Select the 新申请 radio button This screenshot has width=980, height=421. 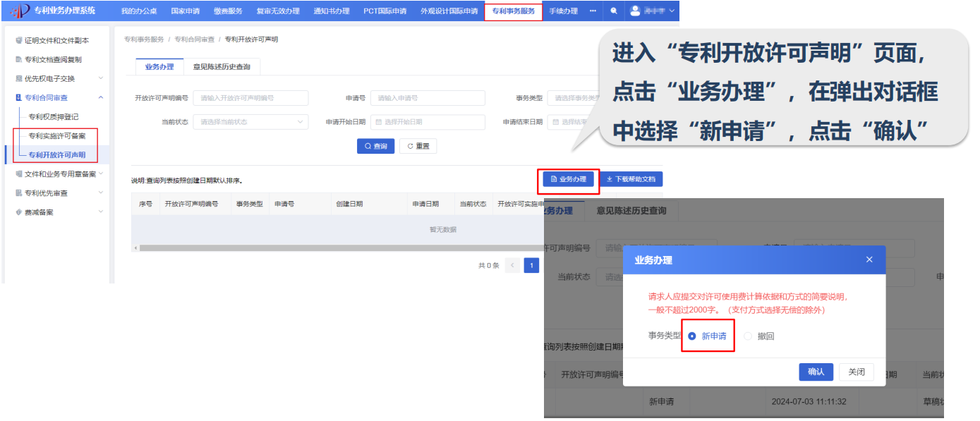click(692, 336)
